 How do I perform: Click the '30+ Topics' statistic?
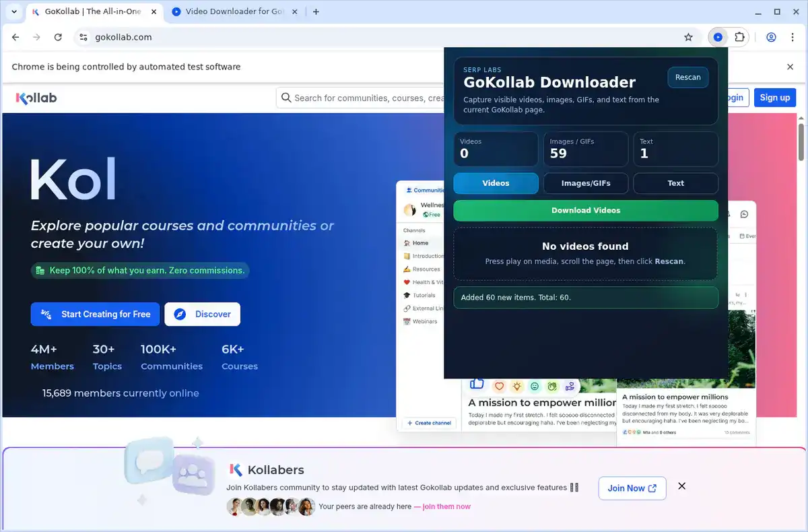click(107, 358)
